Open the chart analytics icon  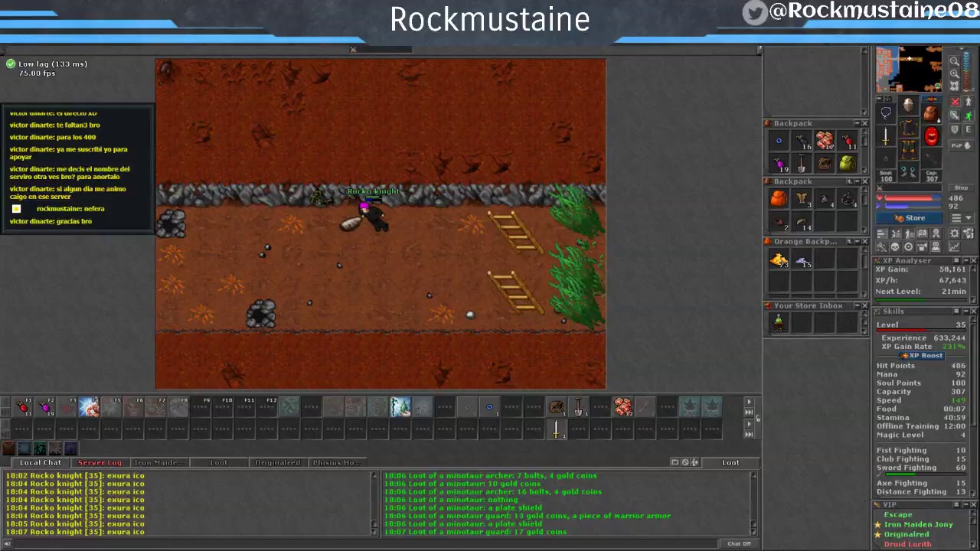(954, 247)
